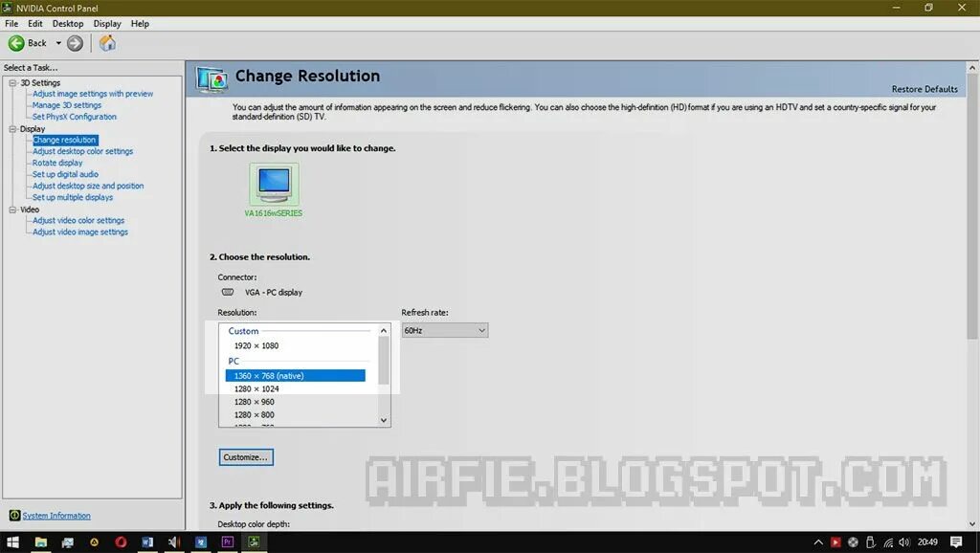Open File Explorer from the taskbar

(40, 542)
